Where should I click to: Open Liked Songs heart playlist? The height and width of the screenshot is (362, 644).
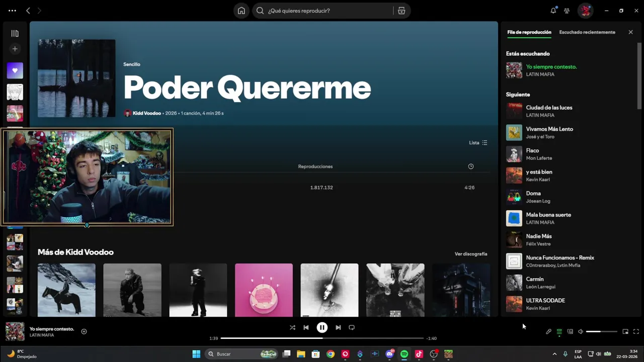coord(15,70)
